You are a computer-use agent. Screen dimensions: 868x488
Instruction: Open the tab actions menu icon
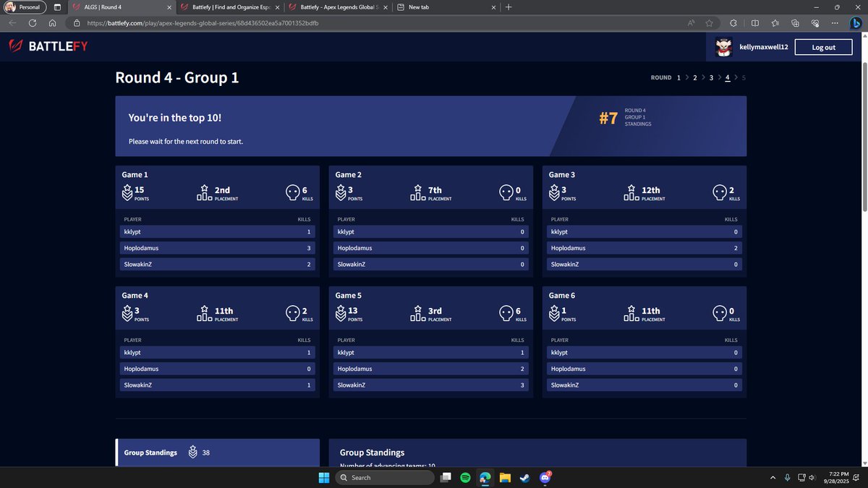tap(57, 7)
